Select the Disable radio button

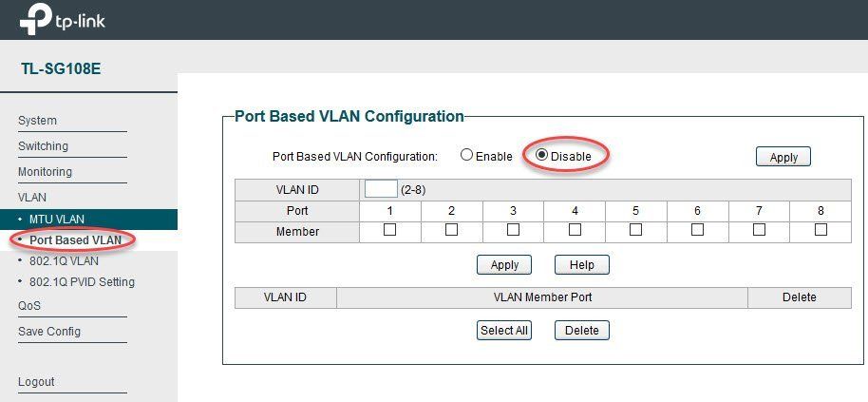(x=541, y=155)
